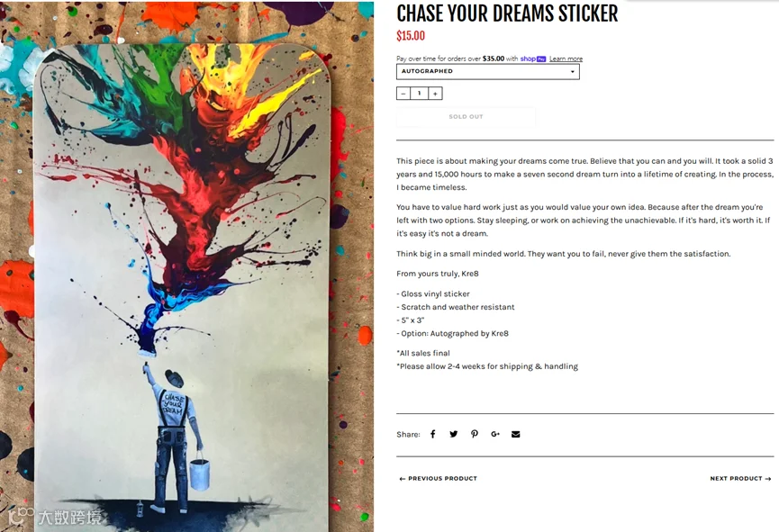This screenshot has height=532, width=779.
Task: Click the Chase Your Dreams Sticker title
Action: 507,14
